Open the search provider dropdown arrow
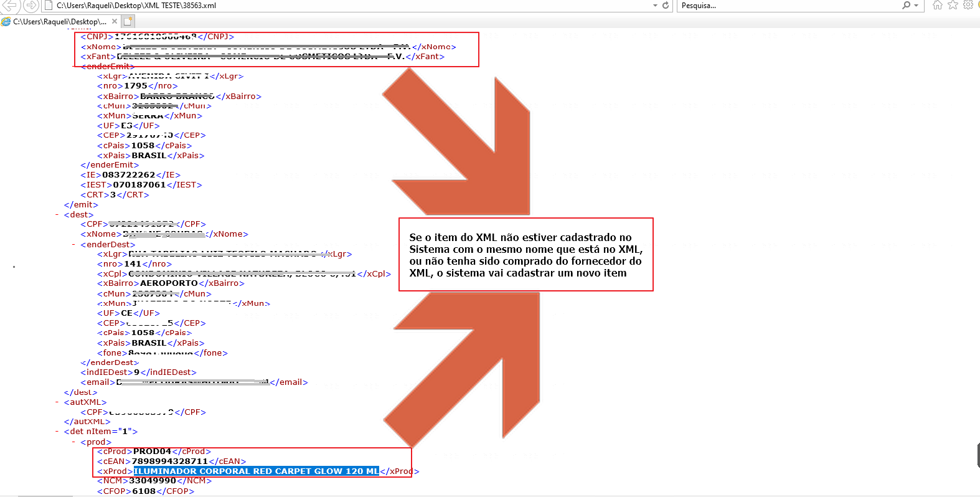Image resolution: width=980 pixels, height=497 pixels. (x=916, y=5)
